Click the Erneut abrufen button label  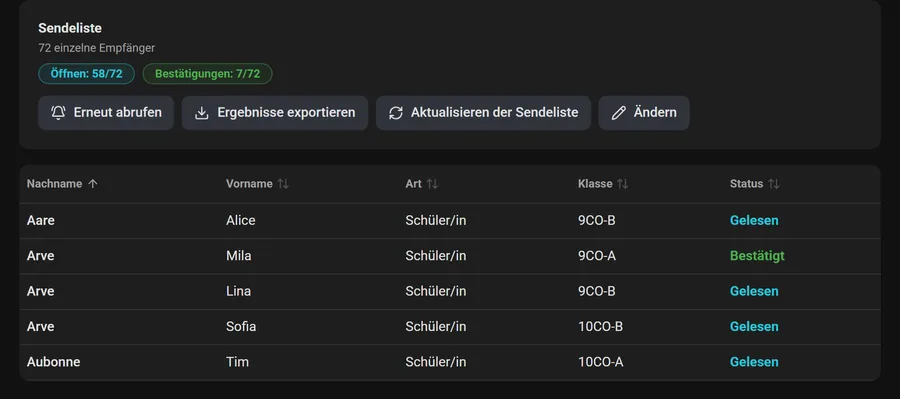click(x=118, y=113)
